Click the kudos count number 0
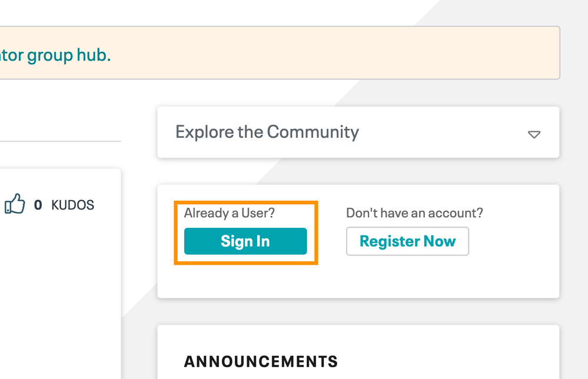 click(x=38, y=205)
